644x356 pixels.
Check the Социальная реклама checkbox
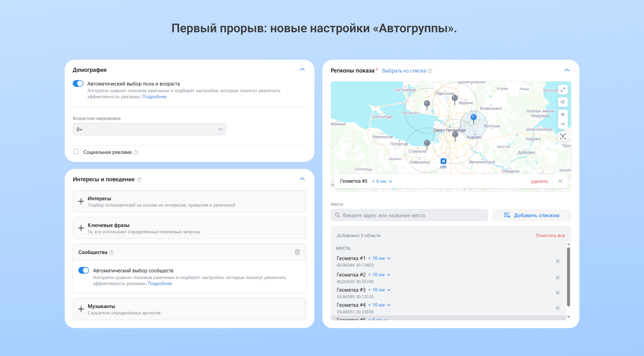point(76,152)
